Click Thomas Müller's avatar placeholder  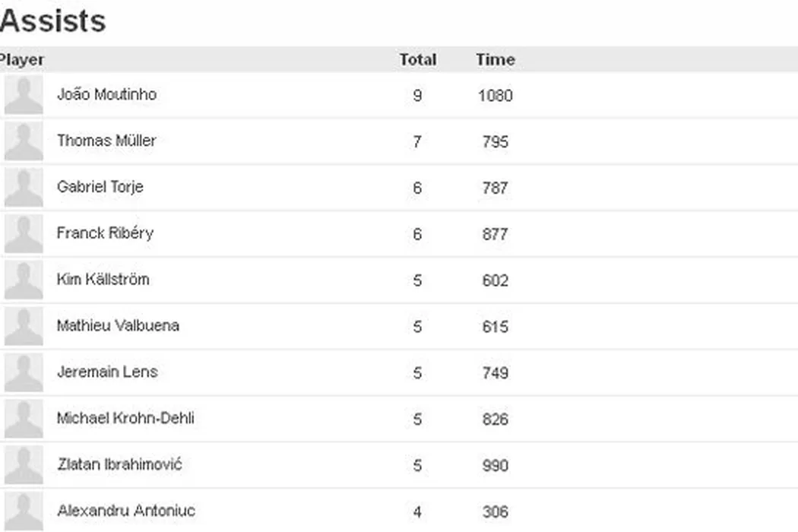(24, 142)
